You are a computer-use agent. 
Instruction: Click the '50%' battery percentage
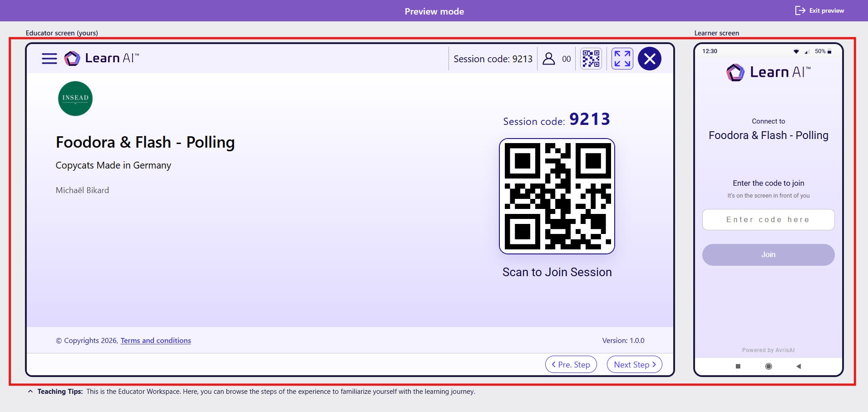[x=820, y=51]
